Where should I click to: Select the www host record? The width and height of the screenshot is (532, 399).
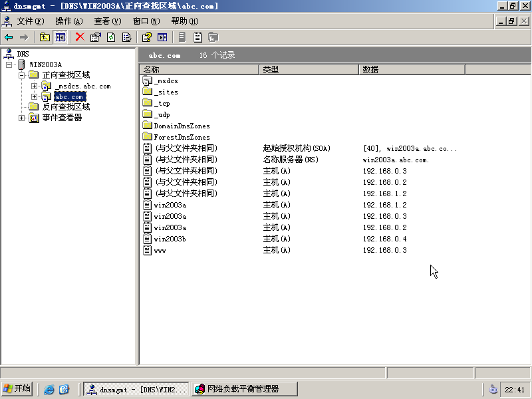pos(160,250)
